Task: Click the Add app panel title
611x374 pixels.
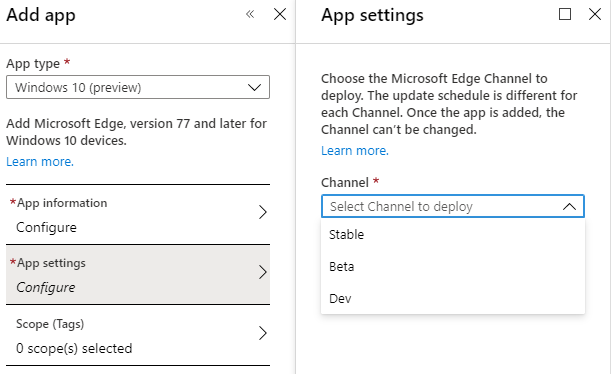Action: click(x=41, y=16)
